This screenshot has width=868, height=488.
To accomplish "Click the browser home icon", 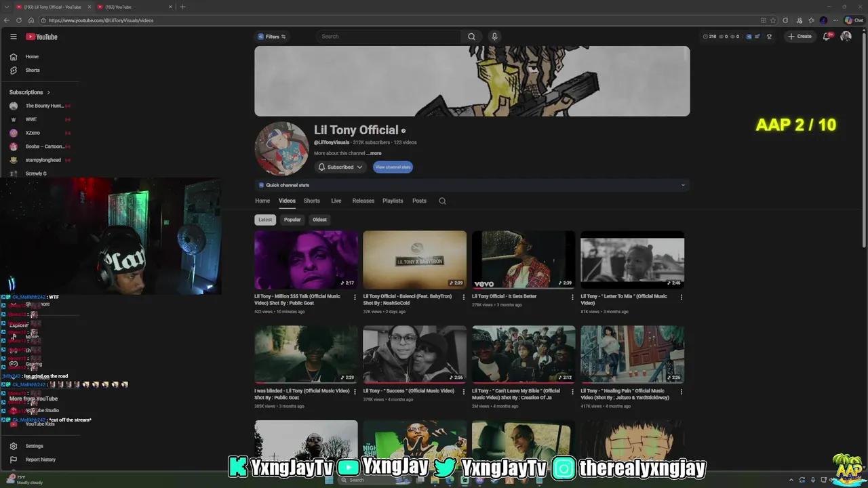I will [x=31, y=20].
